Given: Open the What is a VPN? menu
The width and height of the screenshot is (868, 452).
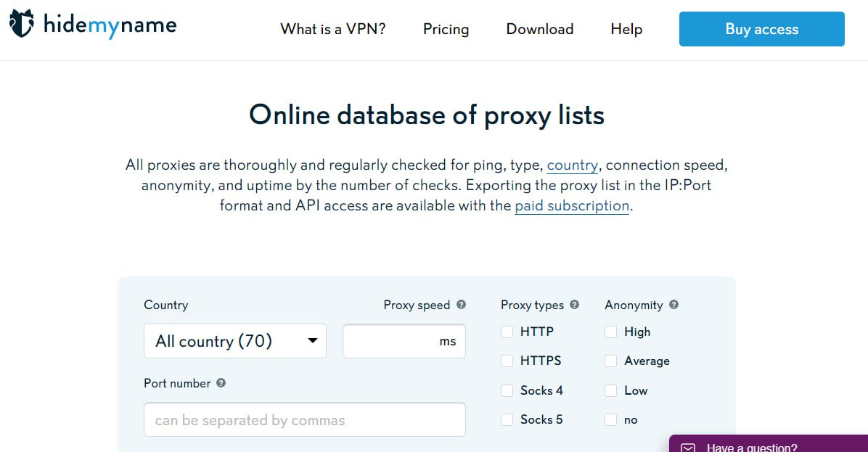Looking at the screenshot, I should 333,29.
